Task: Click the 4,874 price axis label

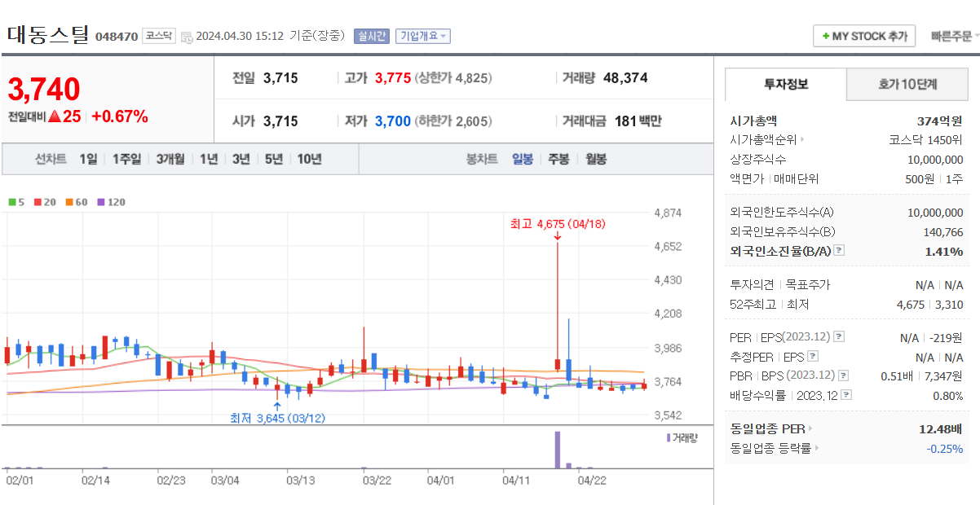Action: tap(669, 213)
